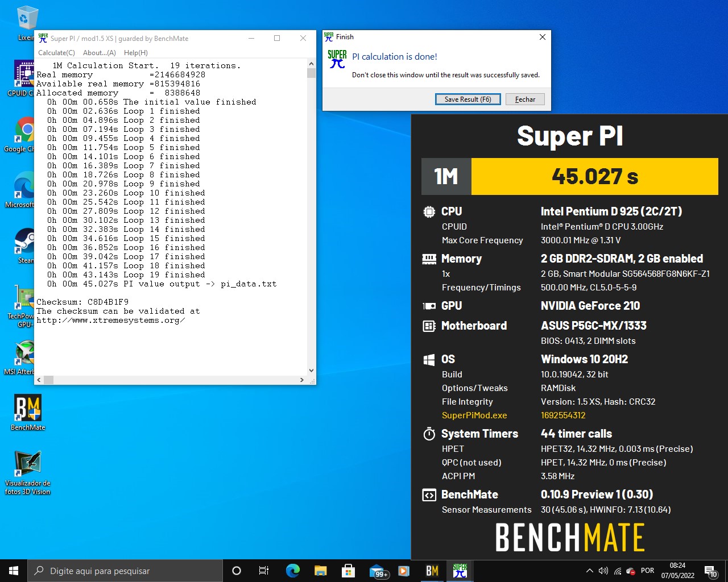728x582 pixels.
Task: Open Edge from the taskbar
Action: coord(292,571)
